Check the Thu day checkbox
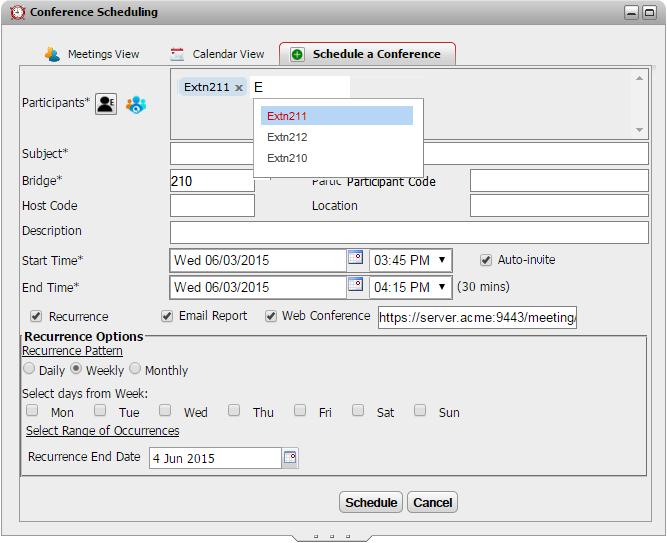 tap(234, 410)
